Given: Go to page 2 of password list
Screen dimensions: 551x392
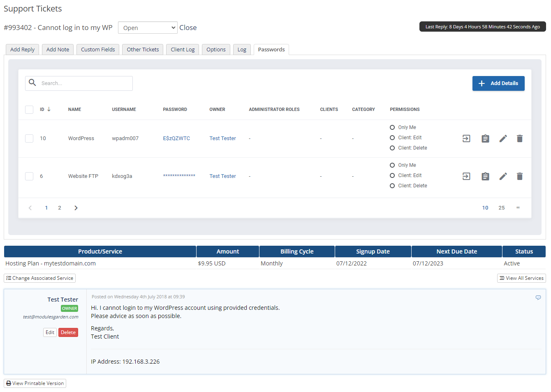Looking at the screenshot, I should coord(60,208).
